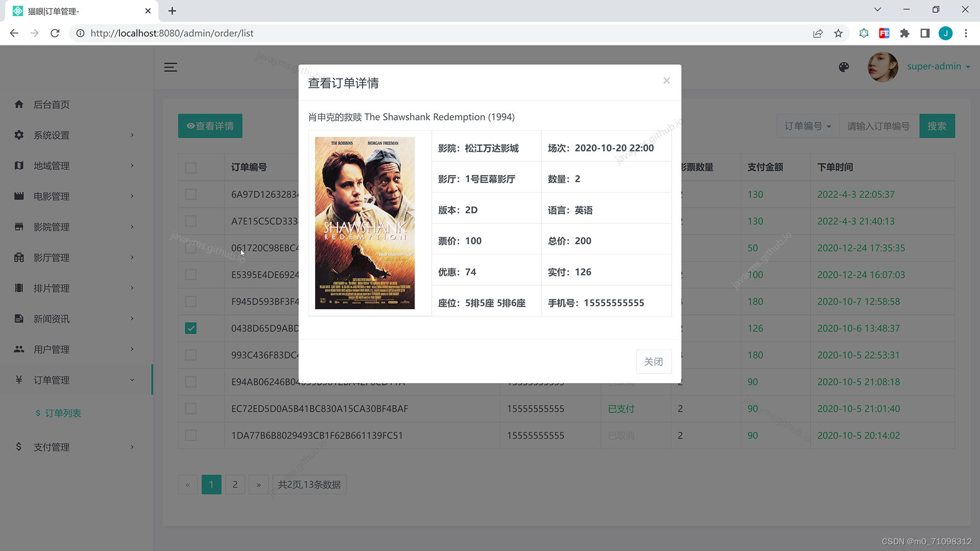Image resolution: width=980 pixels, height=551 pixels.
Task: Click the film icon for 电影管理
Action: [19, 196]
